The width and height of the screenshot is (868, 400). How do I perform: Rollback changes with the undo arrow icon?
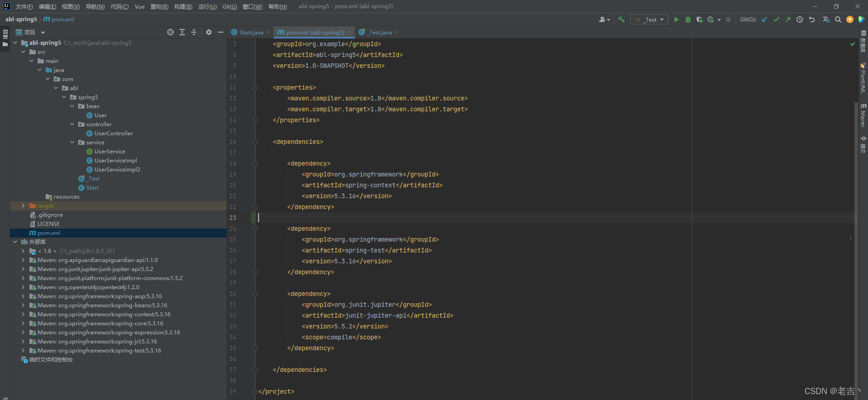(811, 19)
